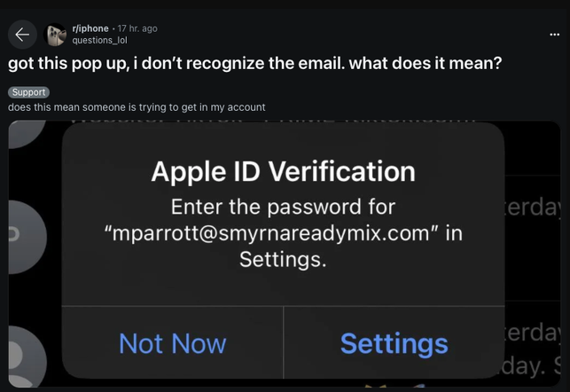The width and height of the screenshot is (570, 392).
Task: Open the r/iphone subreddit avatar
Action: click(55, 35)
